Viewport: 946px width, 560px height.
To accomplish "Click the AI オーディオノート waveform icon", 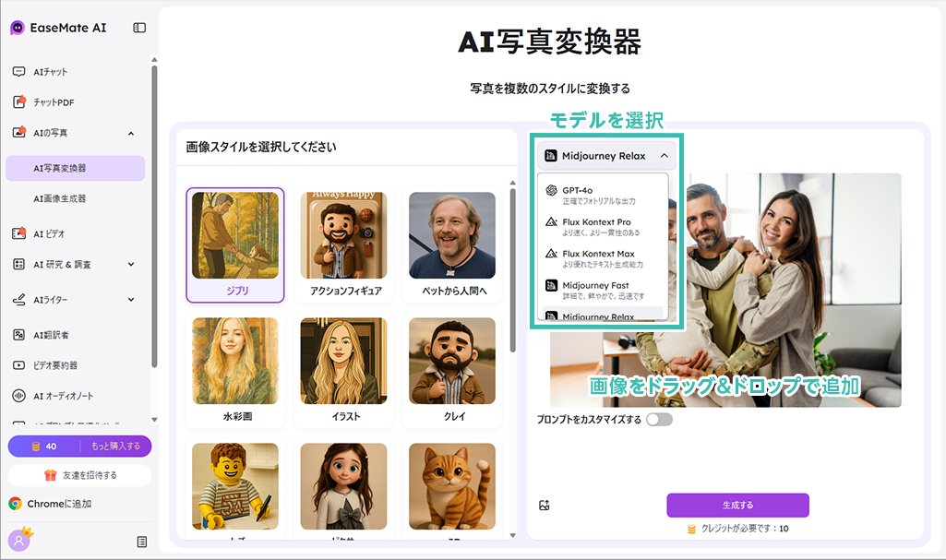I will (x=18, y=396).
